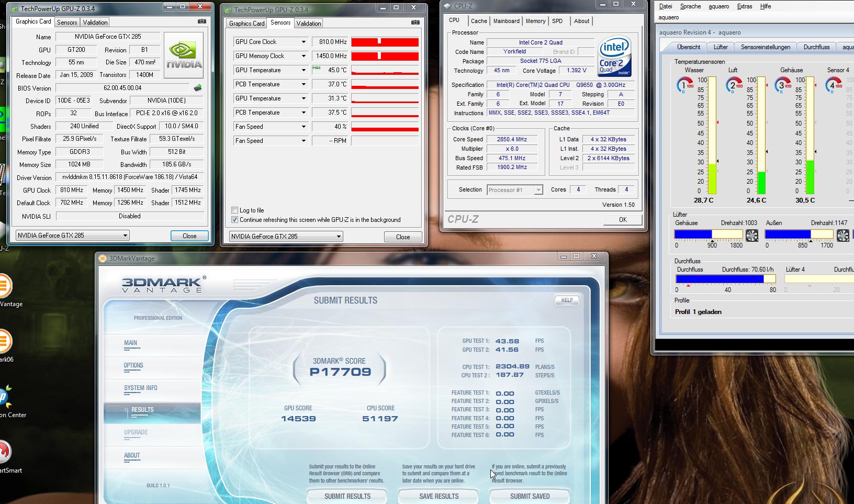
Task: Click the Gehäuse fan speed bar
Action: click(x=709, y=234)
